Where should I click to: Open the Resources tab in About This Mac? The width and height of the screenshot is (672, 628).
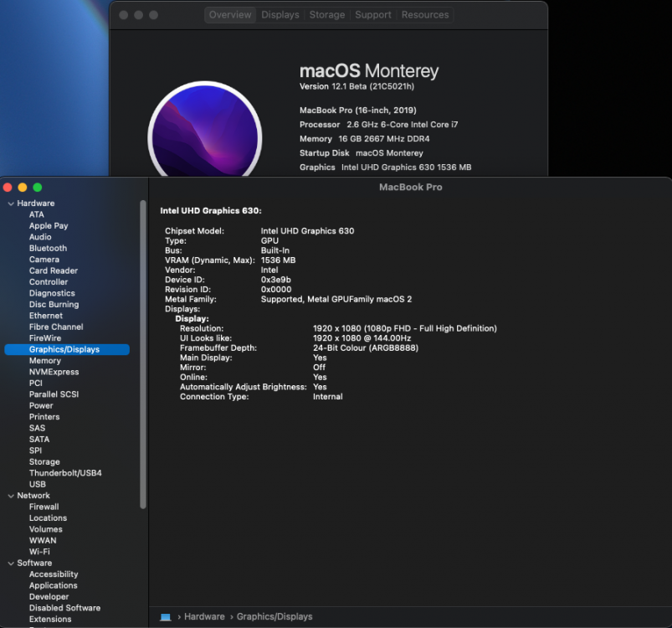(425, 15)
